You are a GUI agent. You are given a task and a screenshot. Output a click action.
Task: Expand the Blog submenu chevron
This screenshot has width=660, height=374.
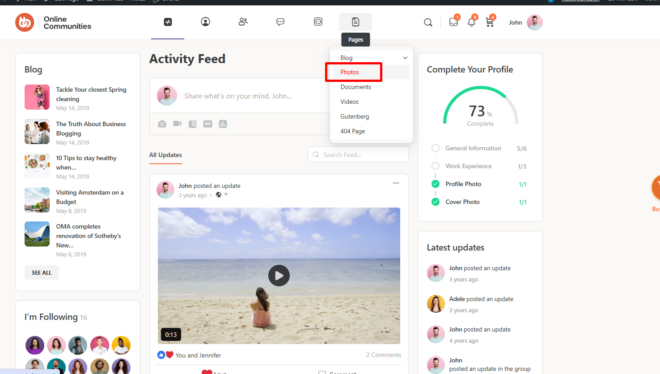[405, 58]
